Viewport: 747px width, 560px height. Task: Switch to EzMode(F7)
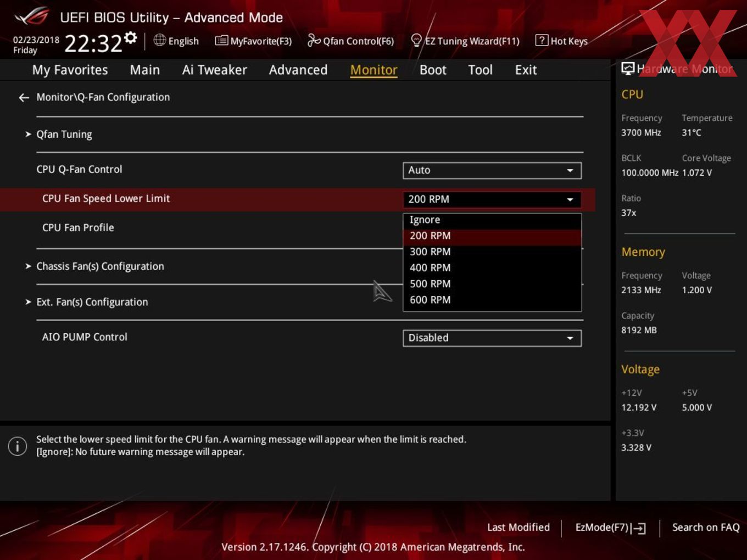[x=610, y=528]
